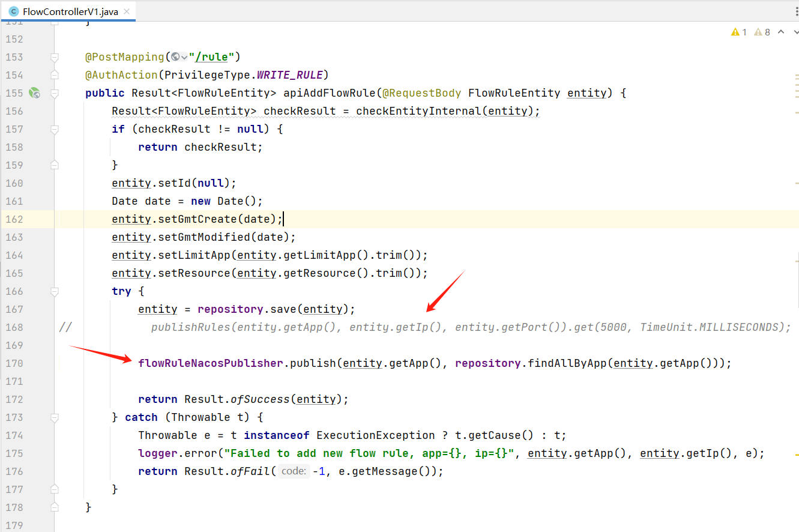Click the @PostMapping annotation on line 153
799x532 pixels.
(x=125, y=57)
